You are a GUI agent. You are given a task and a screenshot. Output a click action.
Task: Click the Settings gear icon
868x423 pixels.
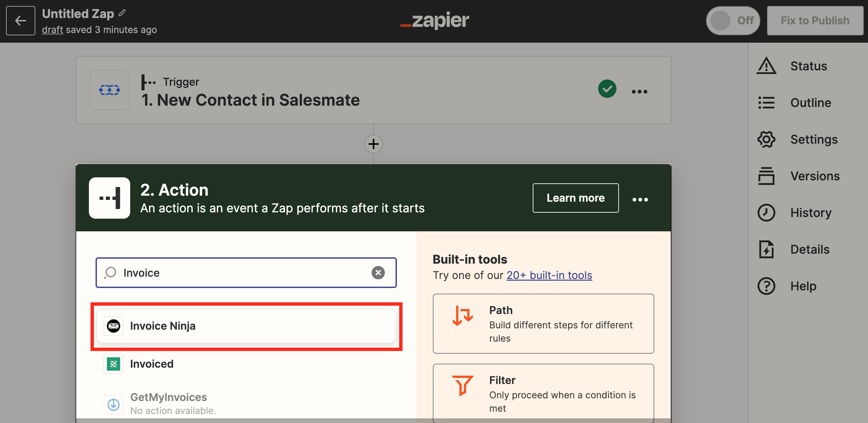(766, 139)
